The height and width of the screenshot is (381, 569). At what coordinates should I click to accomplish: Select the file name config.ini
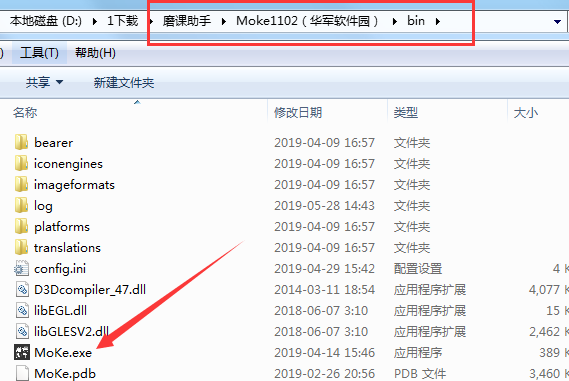tap(60, 269)
